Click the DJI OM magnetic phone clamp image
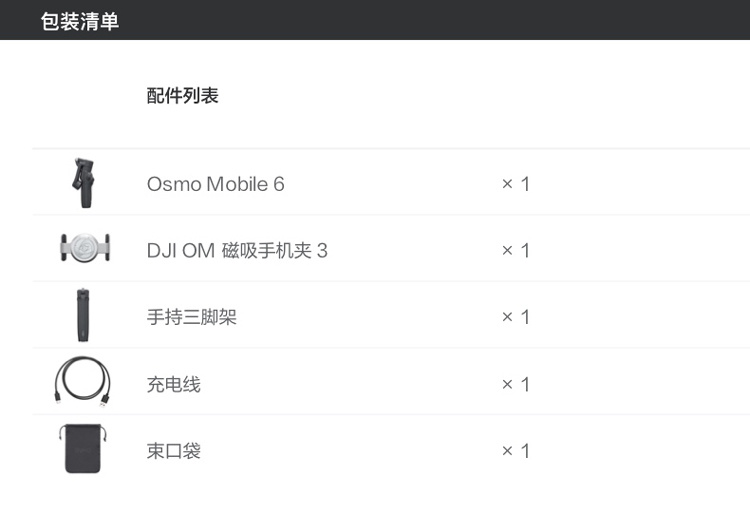This screenshot has height=515, width=750. [x=83, y=249]
